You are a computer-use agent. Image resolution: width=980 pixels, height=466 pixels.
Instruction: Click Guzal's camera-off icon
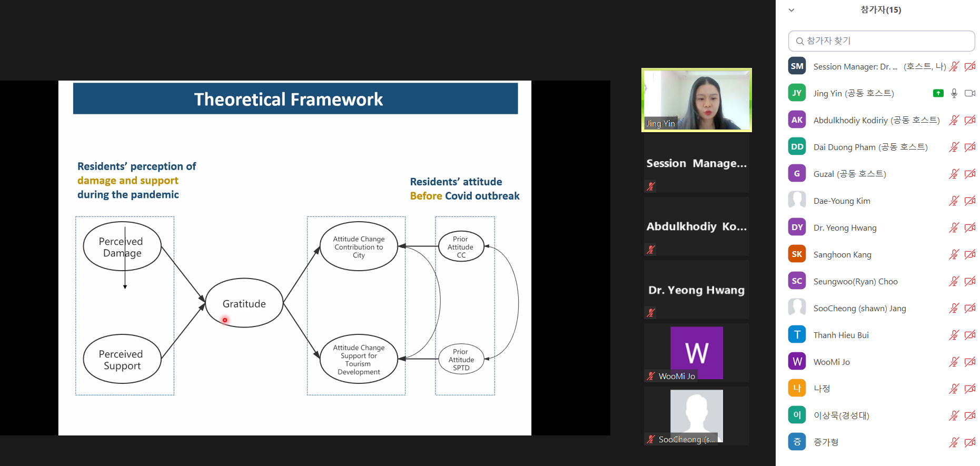click(x=970, y=174)
